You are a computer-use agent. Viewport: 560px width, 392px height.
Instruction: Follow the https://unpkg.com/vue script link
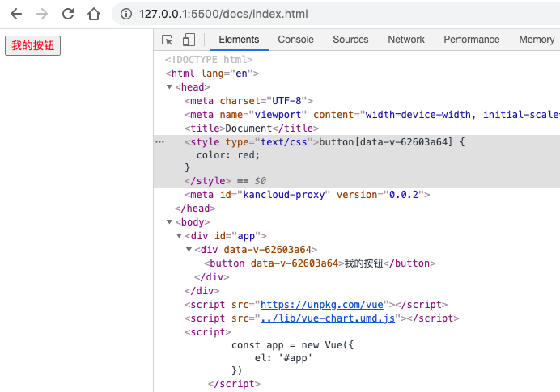(x=322, y=305)
